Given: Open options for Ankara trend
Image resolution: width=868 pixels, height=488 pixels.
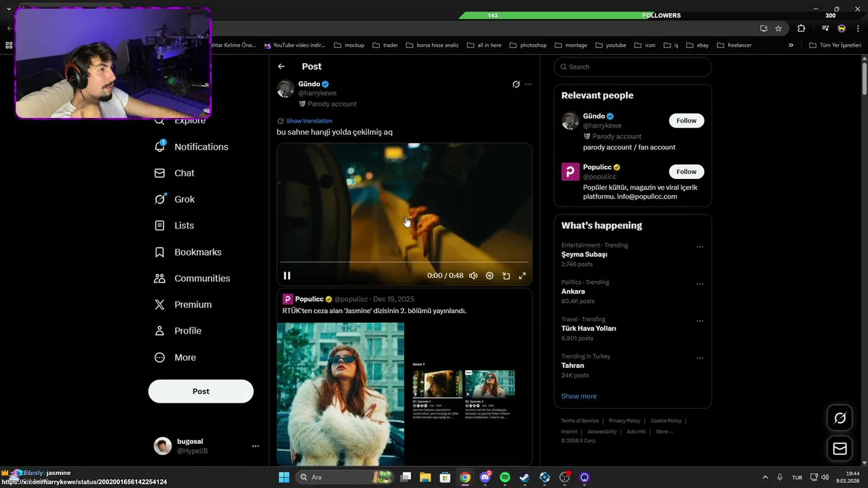Looking at the screenshot, I should (700, 285).
